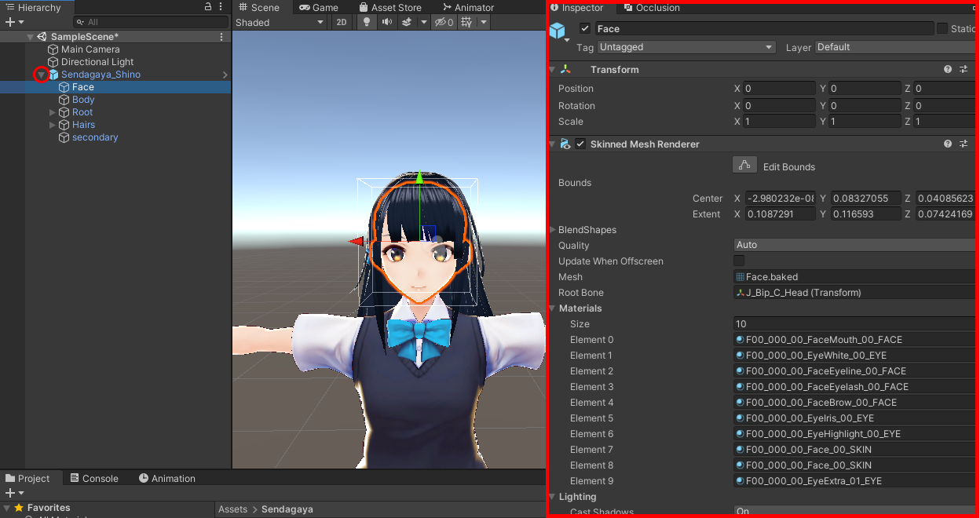Toggle scene lighting with the lightbulb icon
Image resolution: width=980 pixels, height=518 pixels.
point(366,22)
